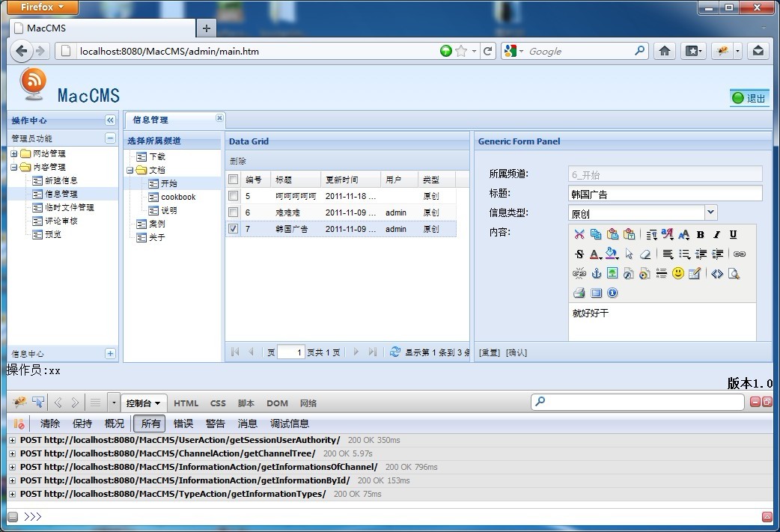Apply italic formatting in the editor
The image size is (780, 532).
(x=716, y=234)
